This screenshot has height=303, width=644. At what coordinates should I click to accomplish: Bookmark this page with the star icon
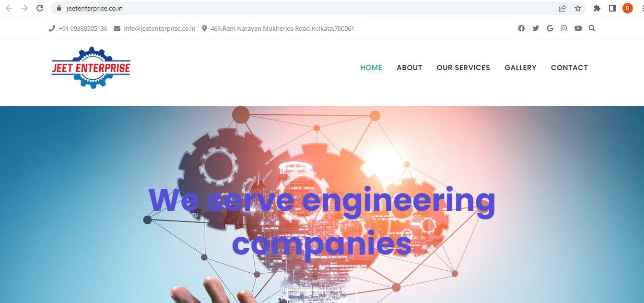pos(578,8)
